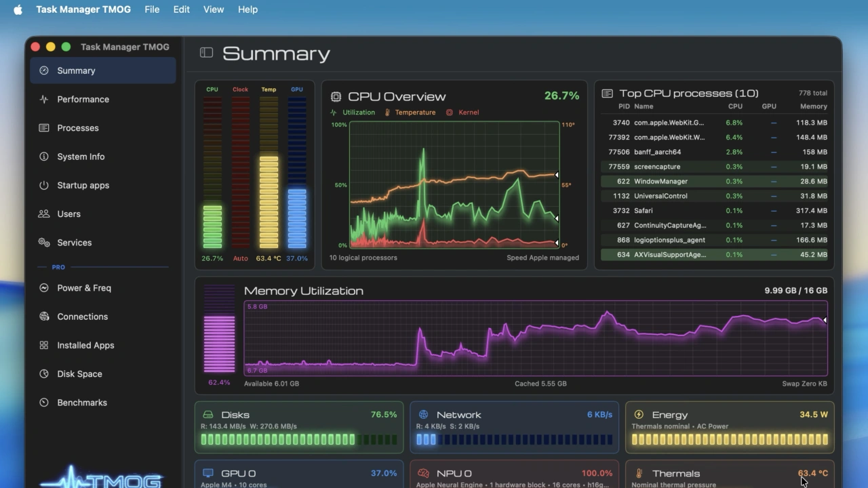Screen dimensions: 868x488
Task: Show the System Info page
Action: pos(103,157)
